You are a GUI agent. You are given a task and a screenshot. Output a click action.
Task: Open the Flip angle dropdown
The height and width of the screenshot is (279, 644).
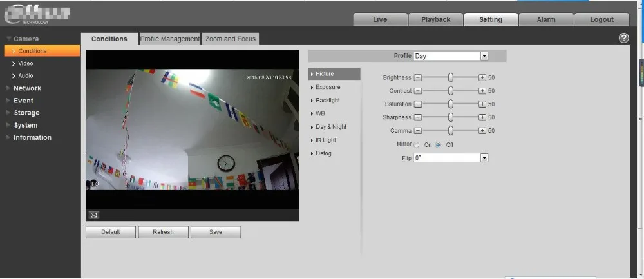[x=451, y=158]
